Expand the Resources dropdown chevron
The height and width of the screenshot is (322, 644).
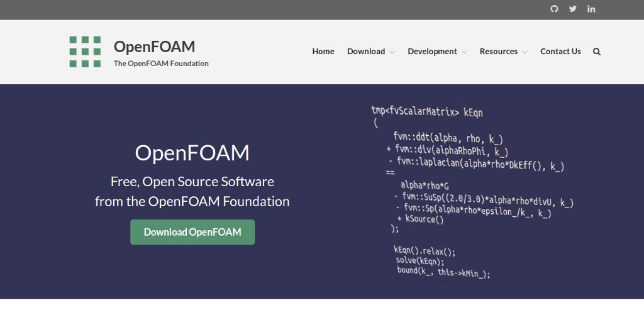(x=525, y=52)
